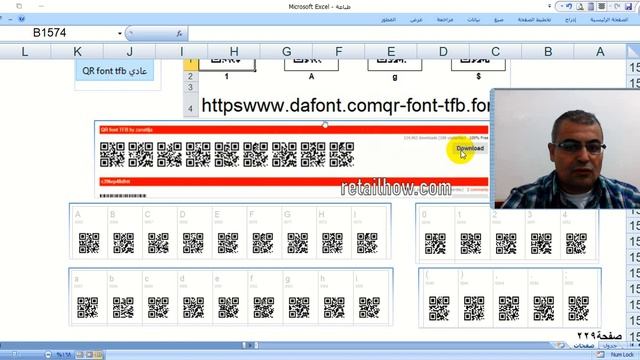640x360 pixels.
Task: Open the Insert ribbon tab (إدراج)
Action: click(570, 20)
